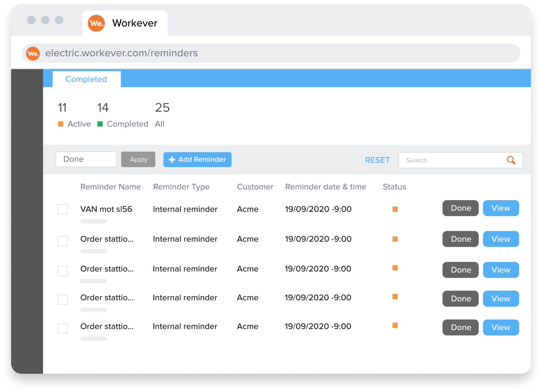Switch to the Completed tab

(x=86, y=79)
